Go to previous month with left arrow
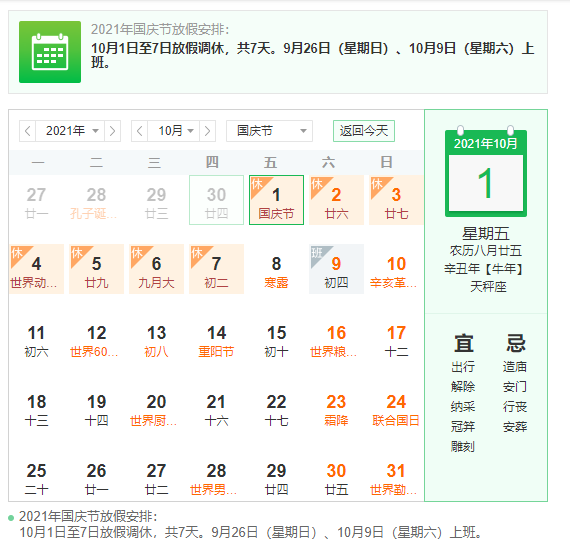Viewport: 570px width, 553px height. 140,131
